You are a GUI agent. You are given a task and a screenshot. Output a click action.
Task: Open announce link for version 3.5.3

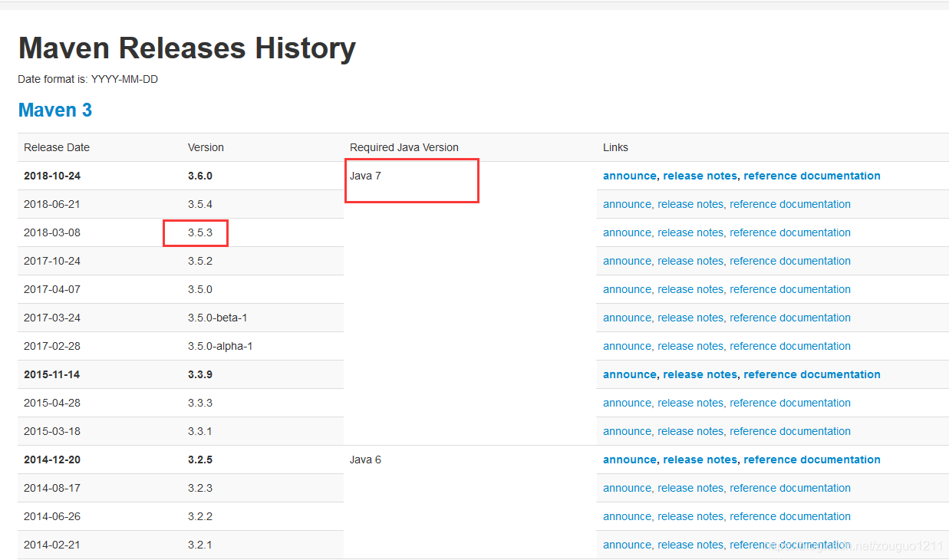[x=627, y=232]
